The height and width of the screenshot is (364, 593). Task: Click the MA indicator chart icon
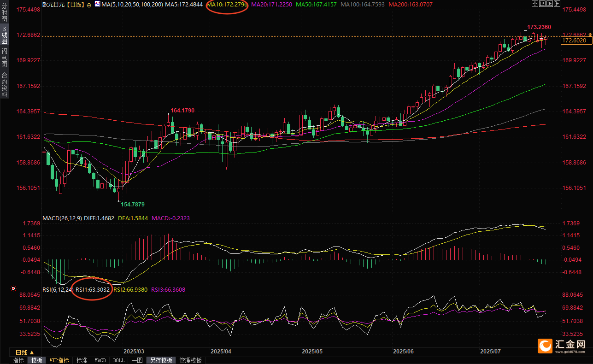97,4
